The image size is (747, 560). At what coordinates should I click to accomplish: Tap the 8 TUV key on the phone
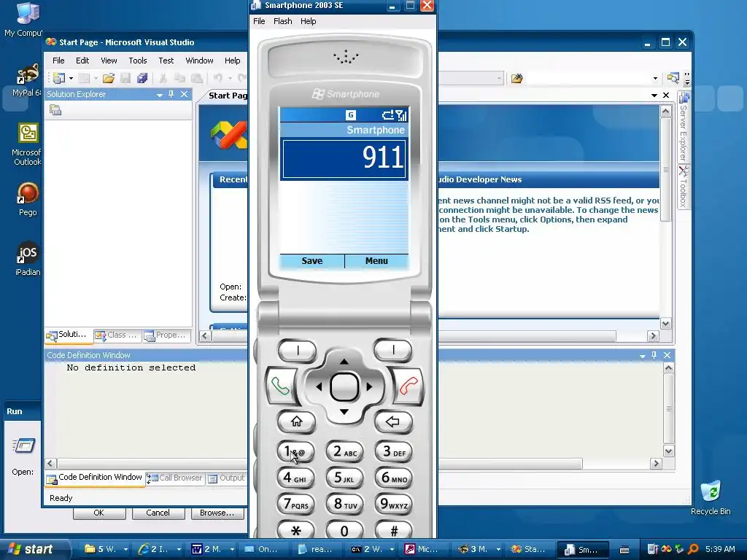click(x=344, y=504)
